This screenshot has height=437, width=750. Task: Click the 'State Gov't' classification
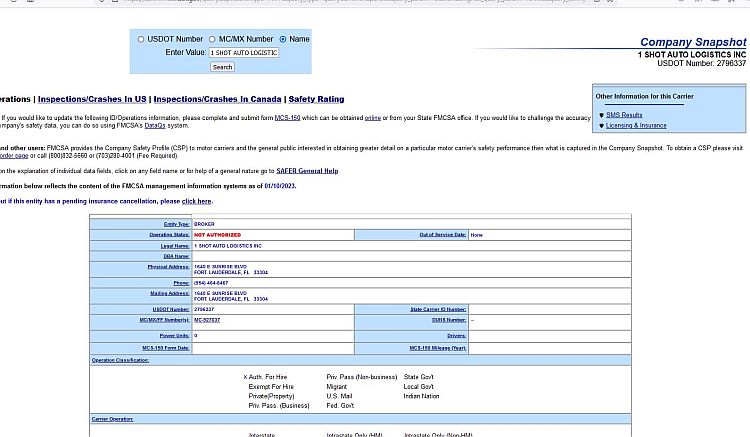pyautogui.click(x=419, y=377)
